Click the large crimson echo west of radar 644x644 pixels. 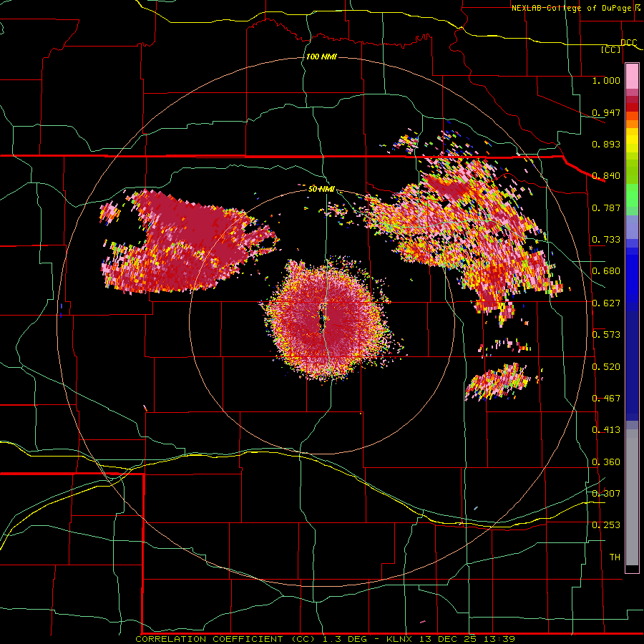189,243
